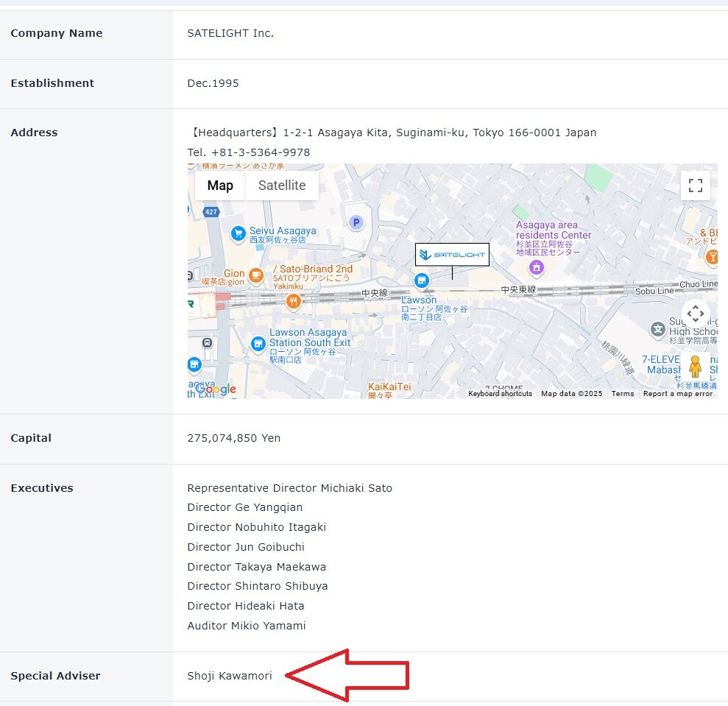Click Director Hideaki Hata entry

click(x=246, y=606)
